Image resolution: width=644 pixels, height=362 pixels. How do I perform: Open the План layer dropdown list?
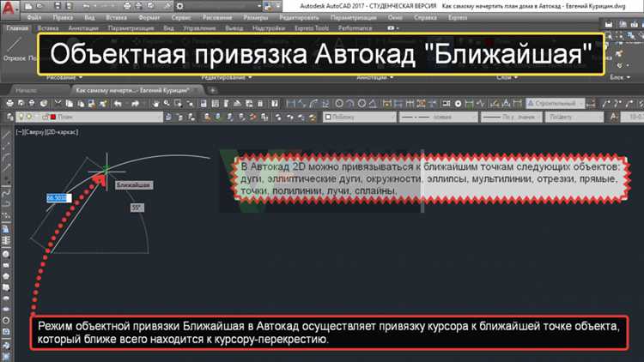pyautogui.click(x=89, y=117)
